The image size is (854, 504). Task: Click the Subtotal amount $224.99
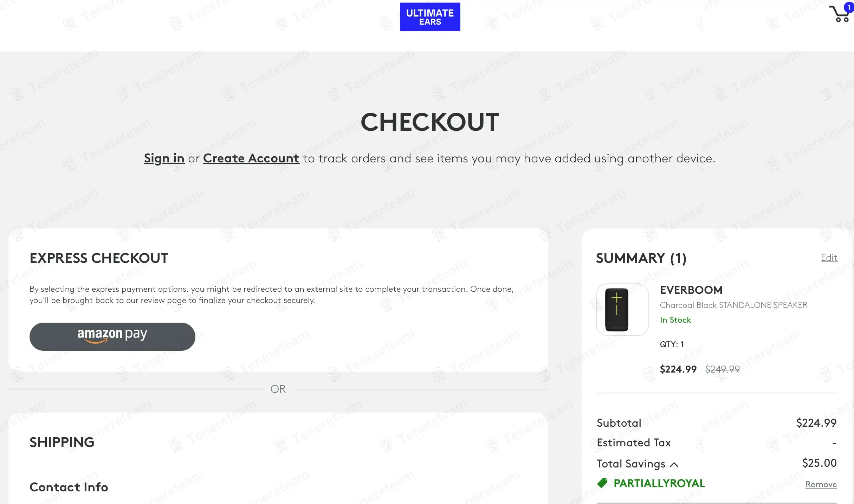(x=816, y=423)
